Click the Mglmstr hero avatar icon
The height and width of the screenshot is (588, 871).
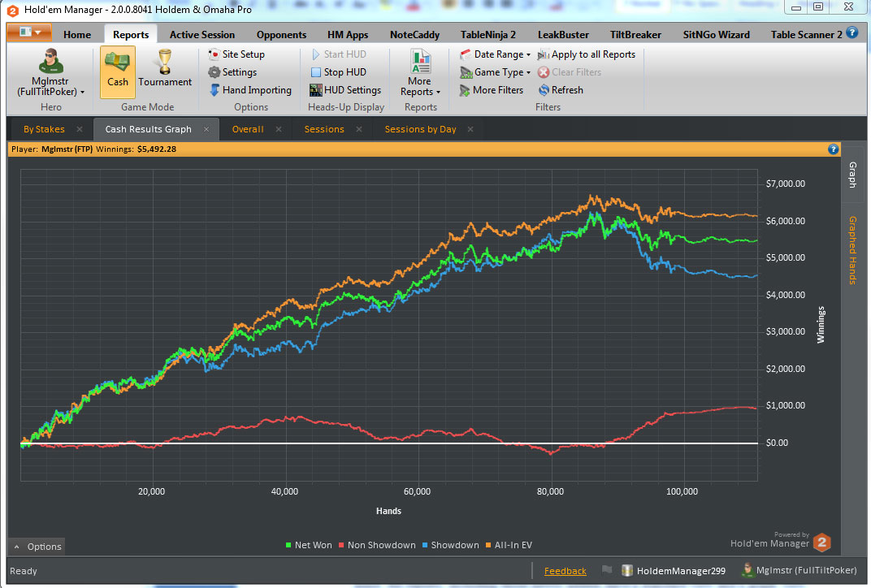[50, 61]
